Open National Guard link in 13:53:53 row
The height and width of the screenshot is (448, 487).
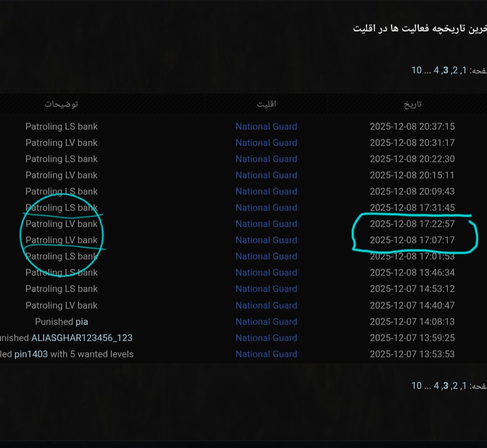click(266, 354)
